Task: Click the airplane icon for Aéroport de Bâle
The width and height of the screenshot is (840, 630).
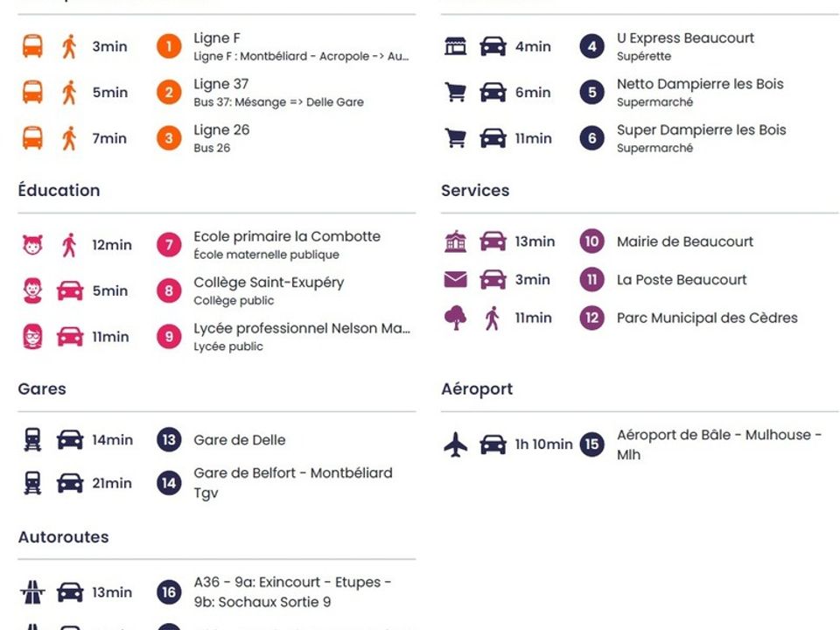Action: (455, 444)
